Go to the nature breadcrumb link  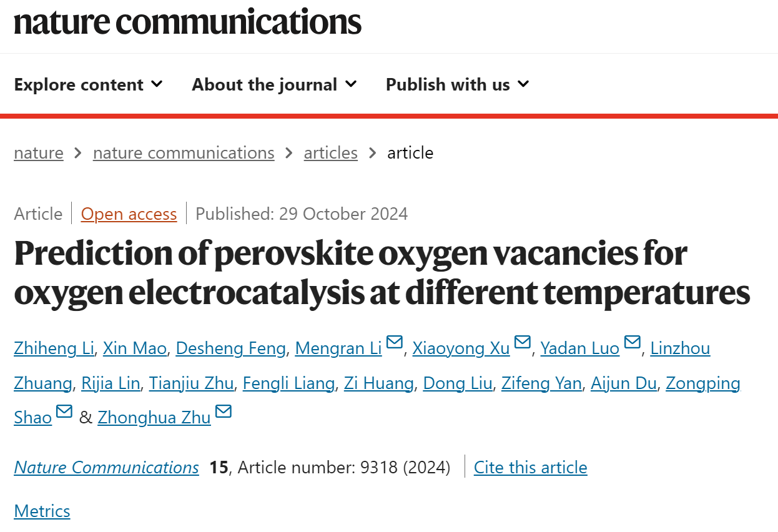pos(39,153)
